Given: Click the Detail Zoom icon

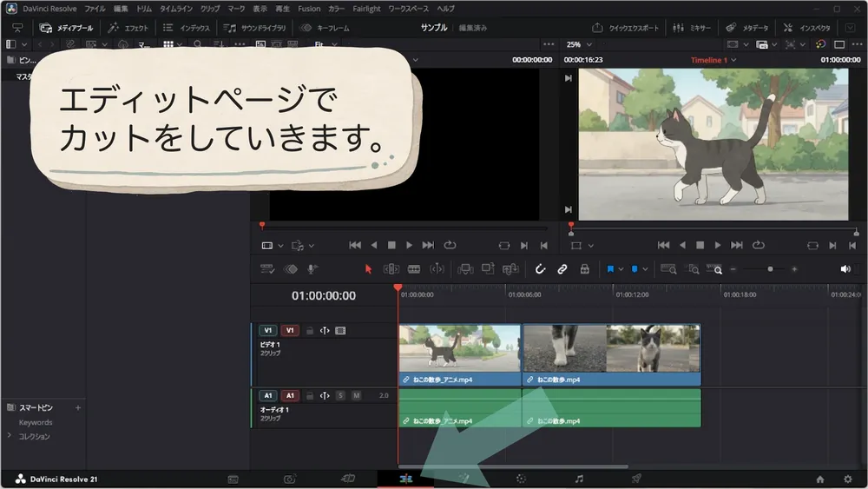Looking at the screenshot, I should pos(692,269).
